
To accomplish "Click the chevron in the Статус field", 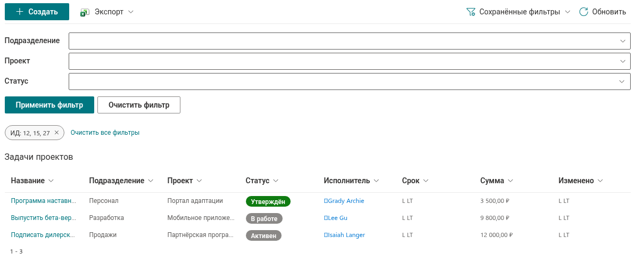I will (622, 81).
